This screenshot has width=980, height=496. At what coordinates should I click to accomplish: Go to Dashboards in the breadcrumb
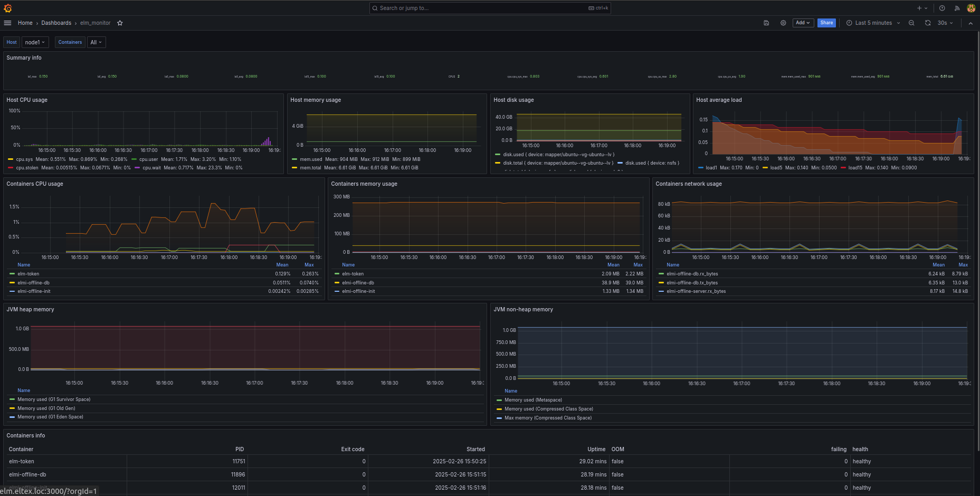tap(56, 23)
